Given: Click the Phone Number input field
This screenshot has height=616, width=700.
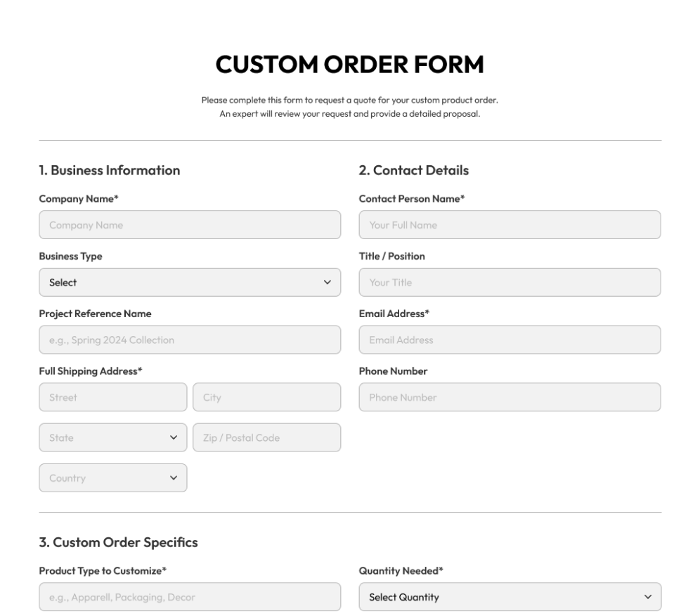Looking at the screenshot, I should [x=510, y=397].
